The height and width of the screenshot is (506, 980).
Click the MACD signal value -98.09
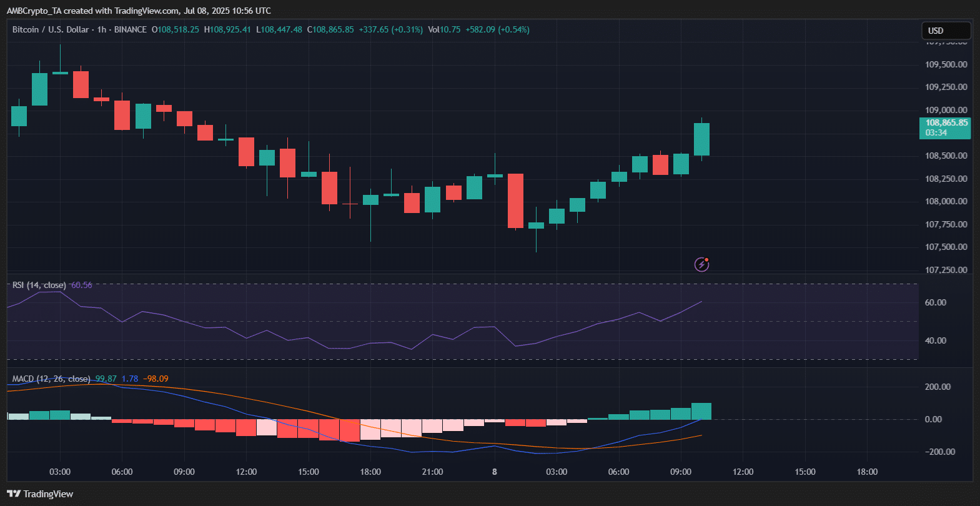pos(156,379)
